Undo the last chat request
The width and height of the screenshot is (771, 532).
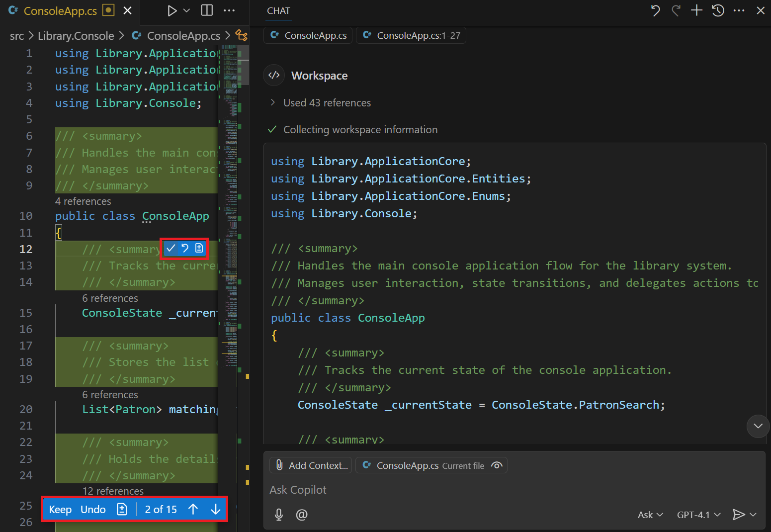coord(655,10)
